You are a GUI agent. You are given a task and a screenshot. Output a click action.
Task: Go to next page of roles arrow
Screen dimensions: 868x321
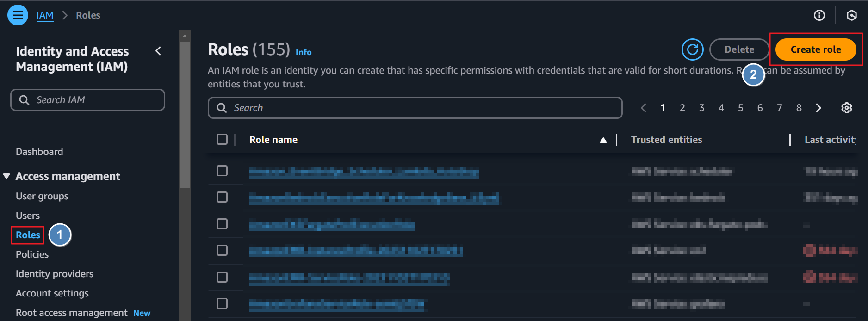coord(818,108)
